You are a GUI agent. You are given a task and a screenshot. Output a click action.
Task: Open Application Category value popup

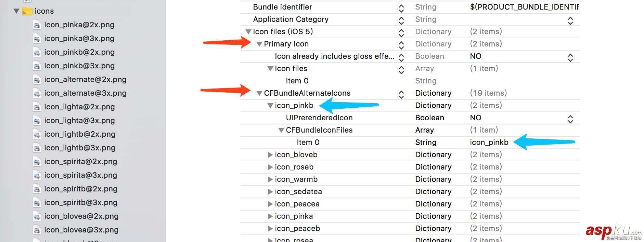coord(570,20)
